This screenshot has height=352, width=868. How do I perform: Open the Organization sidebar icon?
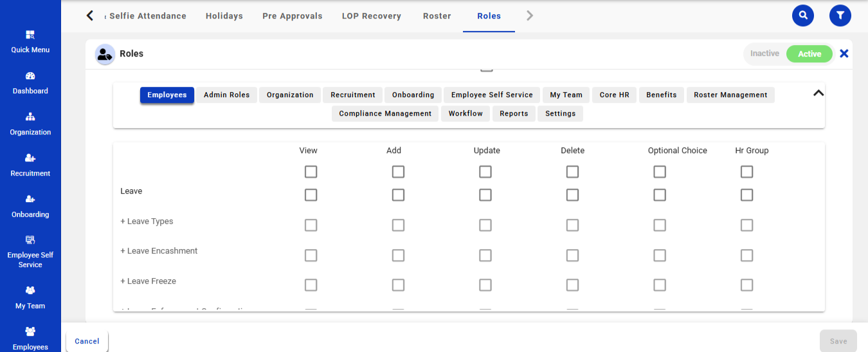[30, 124]
